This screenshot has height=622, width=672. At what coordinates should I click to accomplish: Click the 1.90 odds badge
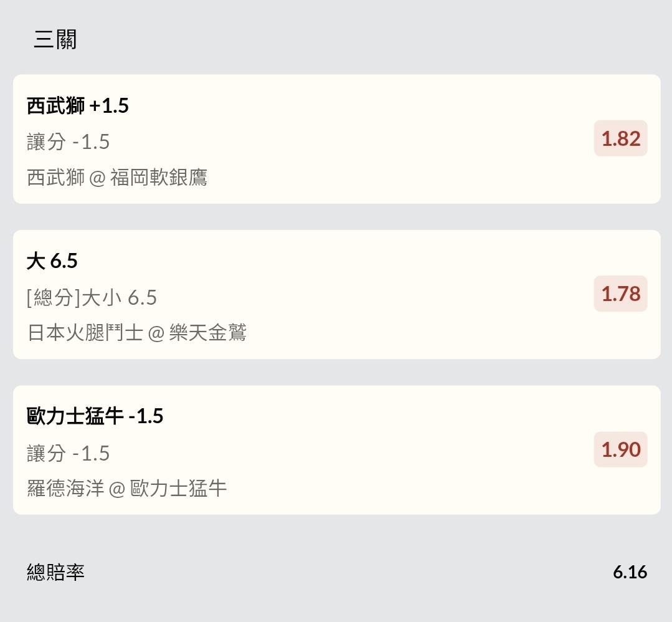tap(620, 449)
